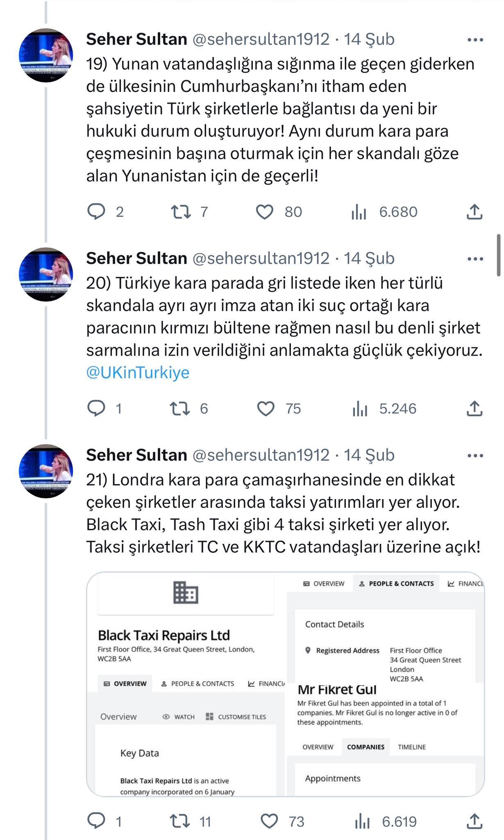Reply to tweet 20 about gri liste
This screenshot has width=504, height=840.
pos(97,409)
